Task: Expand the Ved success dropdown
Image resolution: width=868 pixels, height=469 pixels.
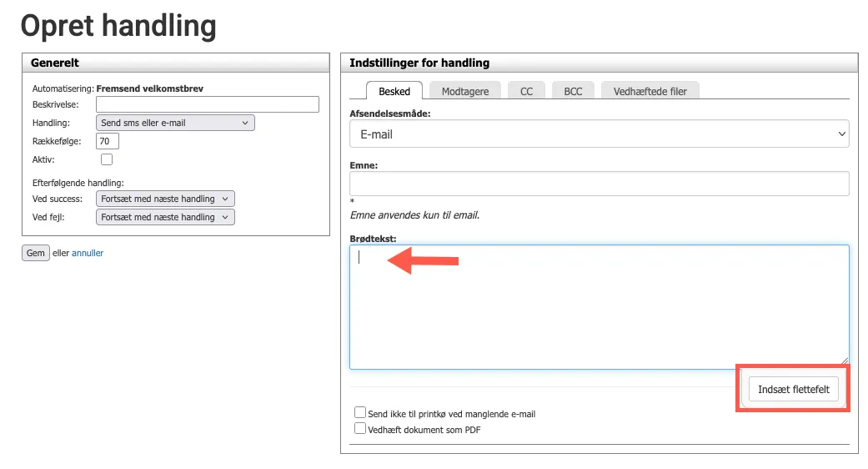Action: pyautogui.click(x=166, y=199)
